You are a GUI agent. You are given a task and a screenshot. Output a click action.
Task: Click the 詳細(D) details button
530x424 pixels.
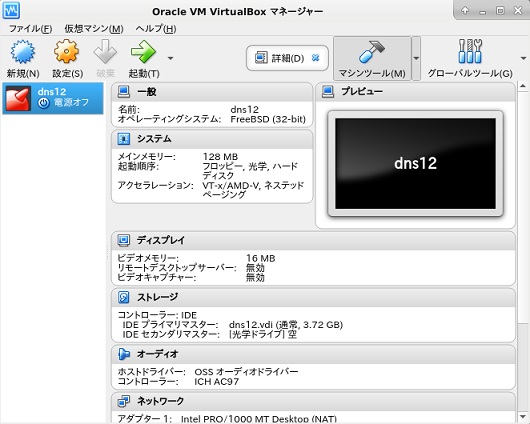click(x=287, y=58)
